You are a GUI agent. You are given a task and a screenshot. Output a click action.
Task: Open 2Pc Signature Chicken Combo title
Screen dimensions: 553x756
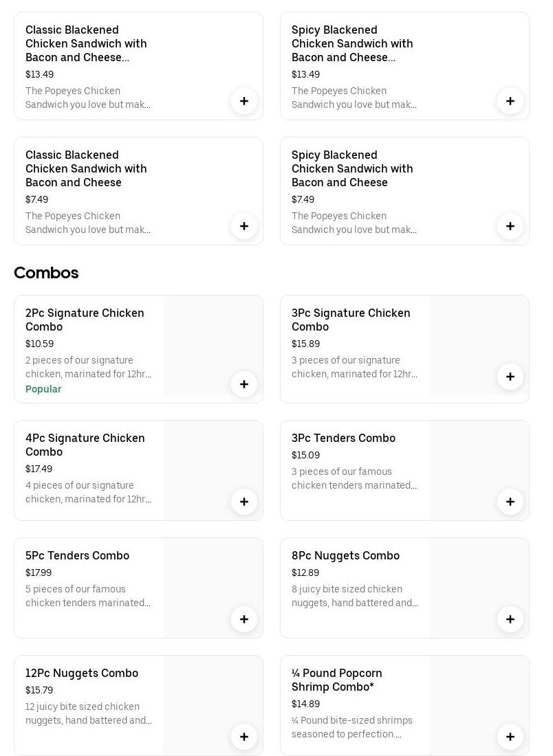click(x=85, y=320)
